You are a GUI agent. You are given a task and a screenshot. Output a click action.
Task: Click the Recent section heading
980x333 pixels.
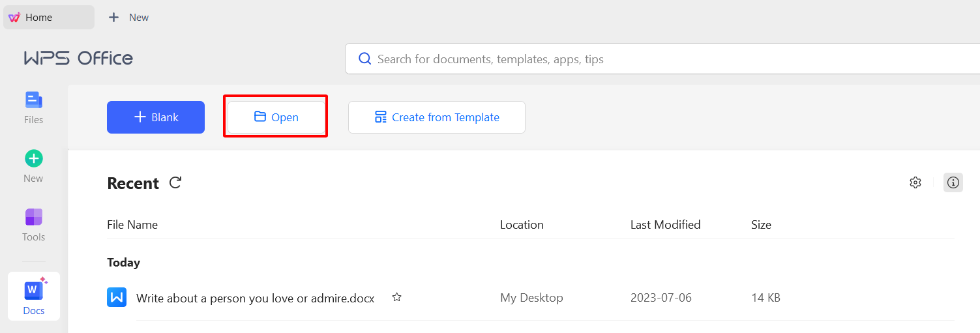pyautogui.click(x=133, y=183)
